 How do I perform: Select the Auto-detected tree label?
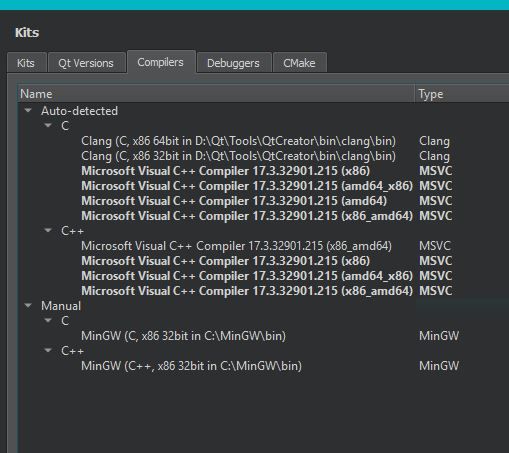click(79, 111)
